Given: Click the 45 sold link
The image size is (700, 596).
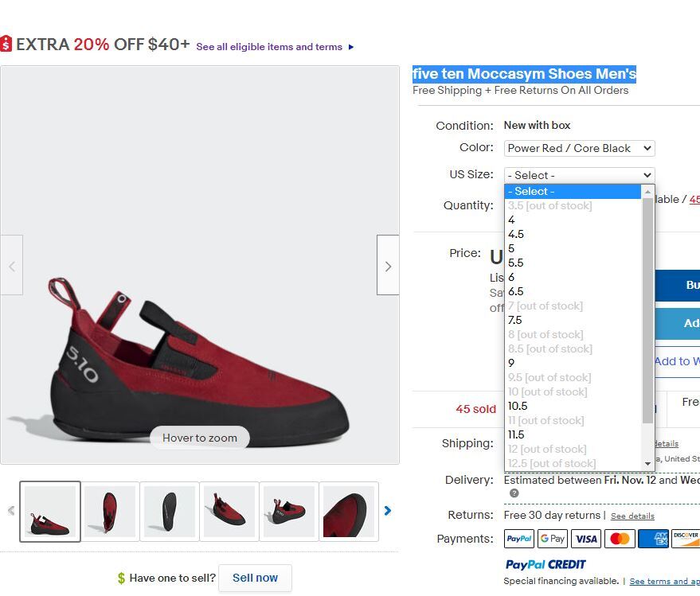Looking at the screenshot, I should click(475, 409).
